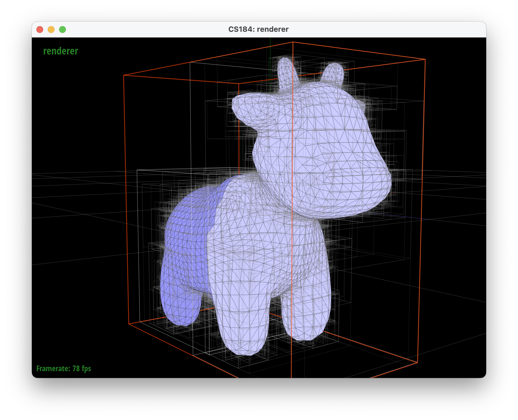Click the "CS184: renderer" window title

(258, 30)
